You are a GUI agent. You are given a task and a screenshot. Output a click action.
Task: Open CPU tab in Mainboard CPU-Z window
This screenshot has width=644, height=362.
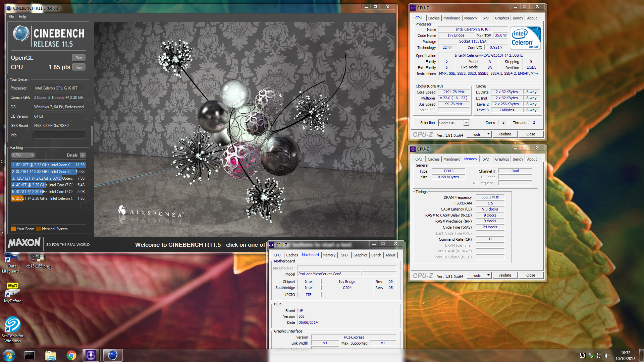coord(277,255)
